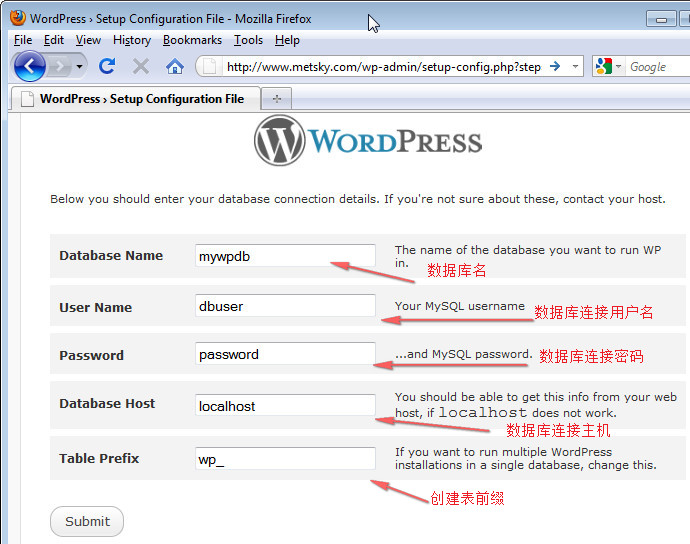The height and width of the screenshot is (544, 690).
Task: Open the History menu
Action: coord(132,40)
